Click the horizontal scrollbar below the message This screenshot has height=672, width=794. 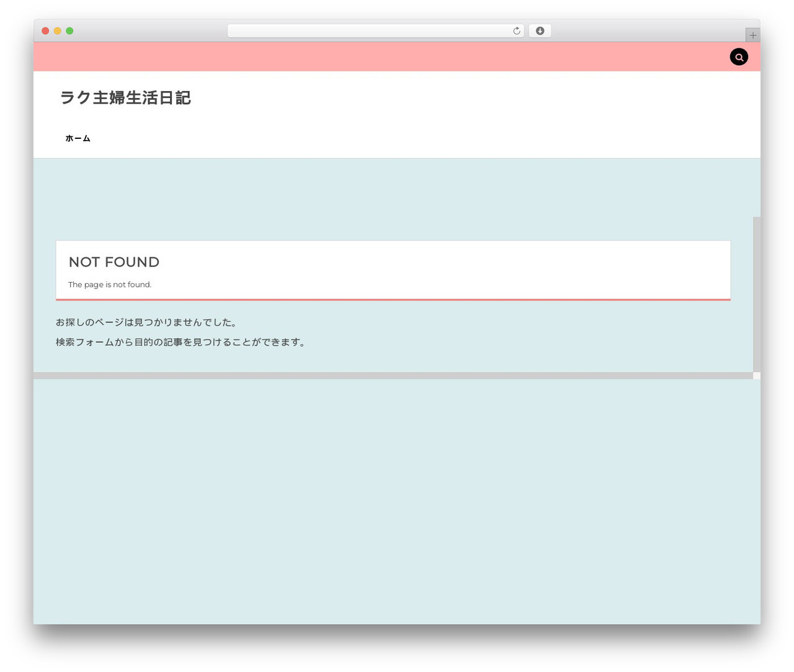pos(393,376)
